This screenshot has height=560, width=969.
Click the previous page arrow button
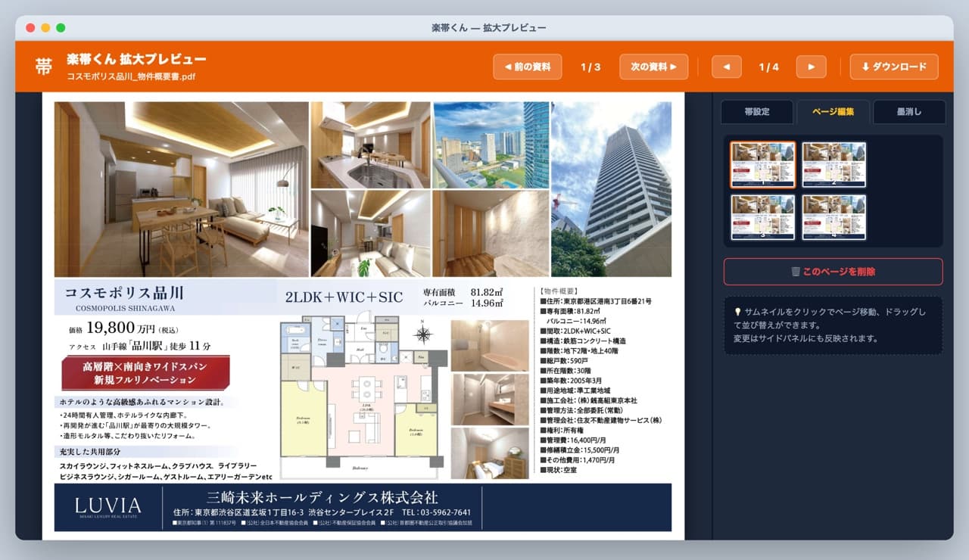[x=727, y=67]
